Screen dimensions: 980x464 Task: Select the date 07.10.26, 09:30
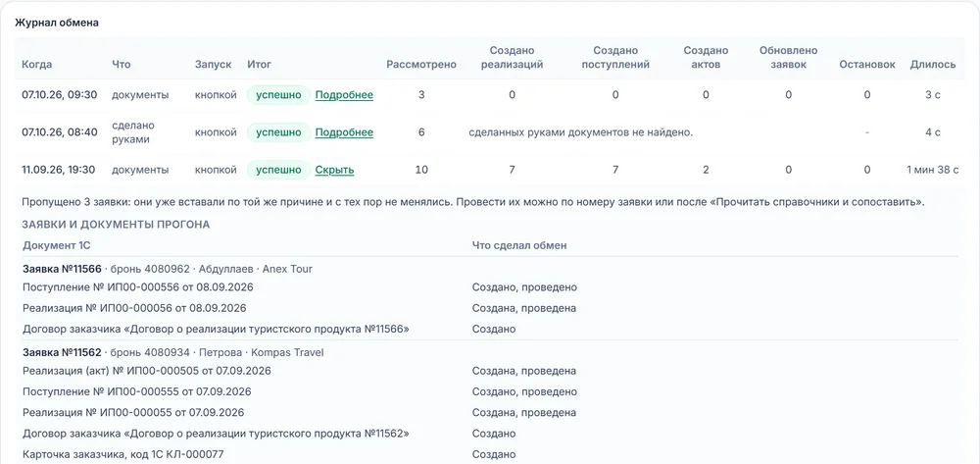pyautogui.click(x=60, y=95)
